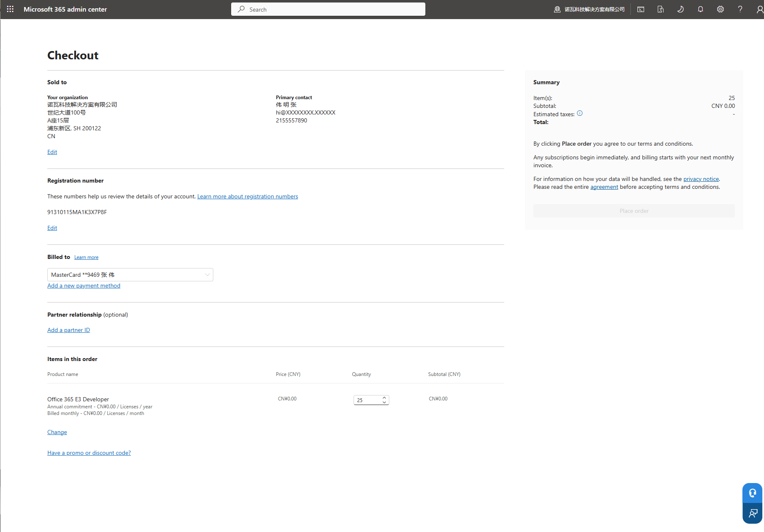Click the Subtotal (CNY) column header
764x532 pixels.
444,374
